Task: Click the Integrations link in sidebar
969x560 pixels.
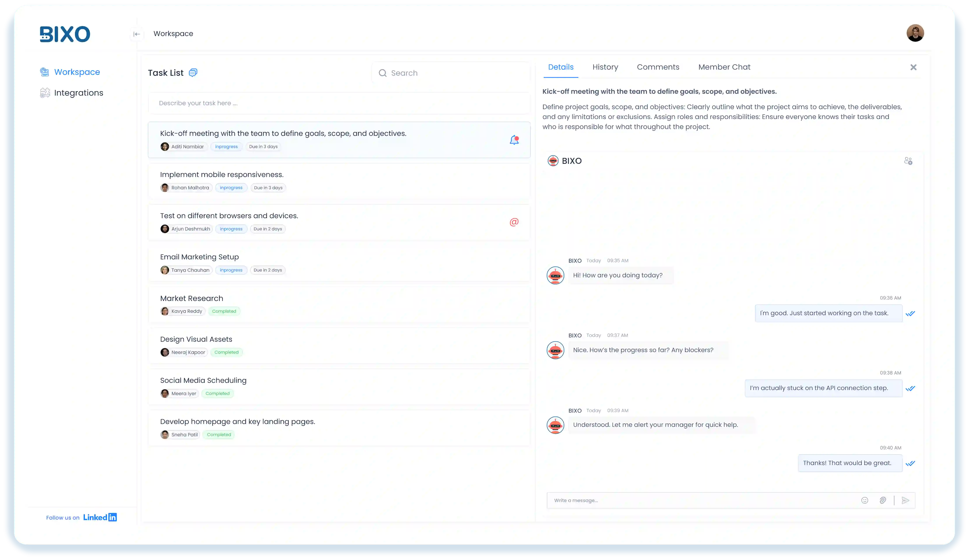Action: coord(78,93)
